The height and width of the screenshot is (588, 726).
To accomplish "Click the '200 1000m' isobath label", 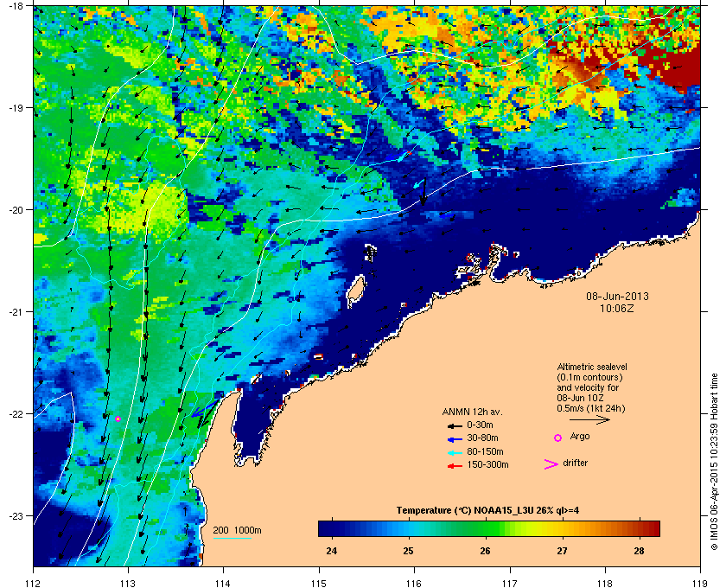I will (x=237, y=531).
